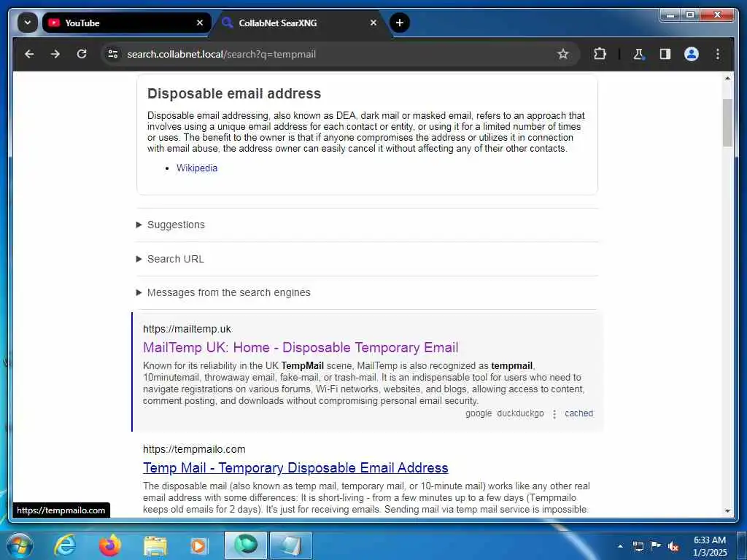Open Chrome three-dot menu

coord(718,54)
